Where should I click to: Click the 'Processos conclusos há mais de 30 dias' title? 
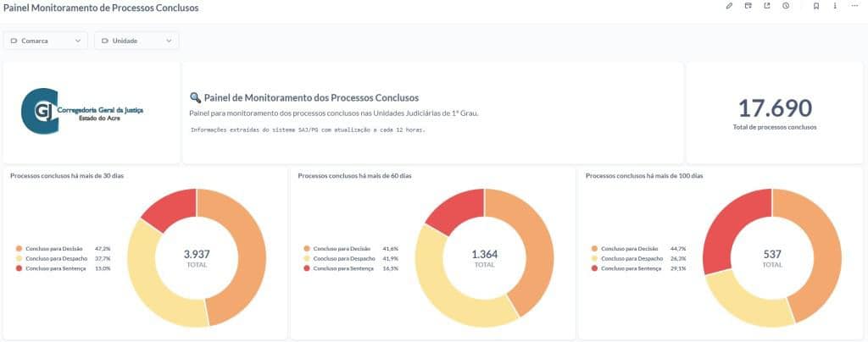pos(66,175)
